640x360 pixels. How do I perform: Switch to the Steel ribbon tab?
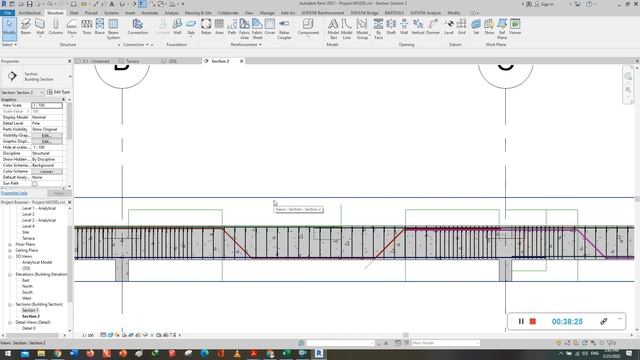pyautogui.click(x=74, y=13)
